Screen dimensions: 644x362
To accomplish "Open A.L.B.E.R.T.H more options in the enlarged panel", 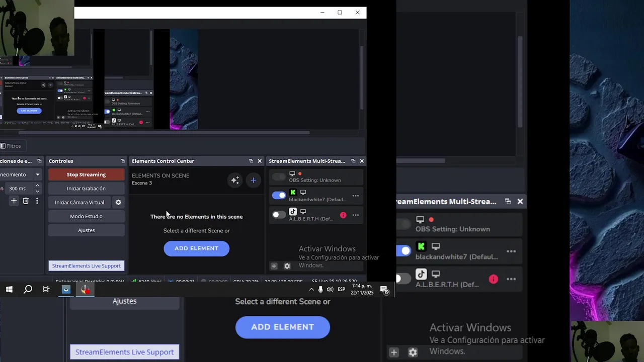I will 511,279.
